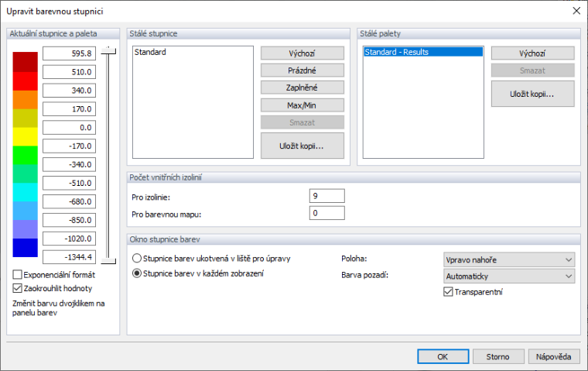
Task: Open the Barva pozadí dropdown
Action: tap(509, 276)
